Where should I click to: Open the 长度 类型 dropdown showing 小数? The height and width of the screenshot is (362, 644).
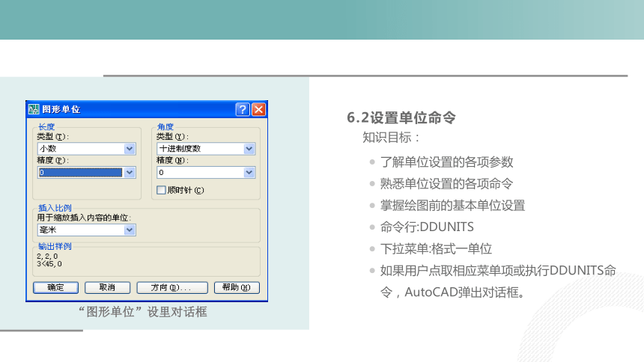point(86,149)
